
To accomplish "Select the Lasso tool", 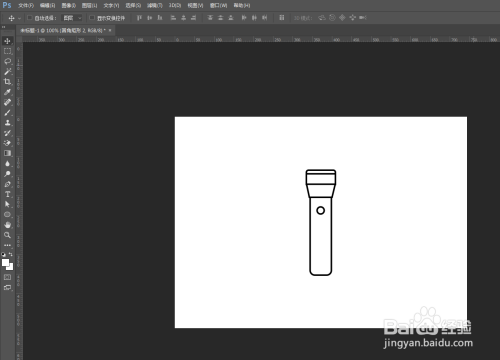I will 7,61.
